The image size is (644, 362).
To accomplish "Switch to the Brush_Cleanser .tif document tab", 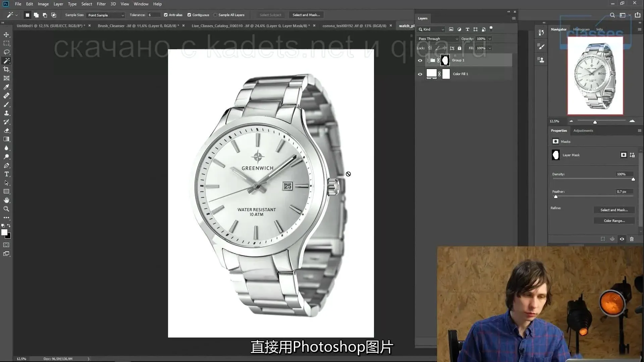I will tap(138, 26).
